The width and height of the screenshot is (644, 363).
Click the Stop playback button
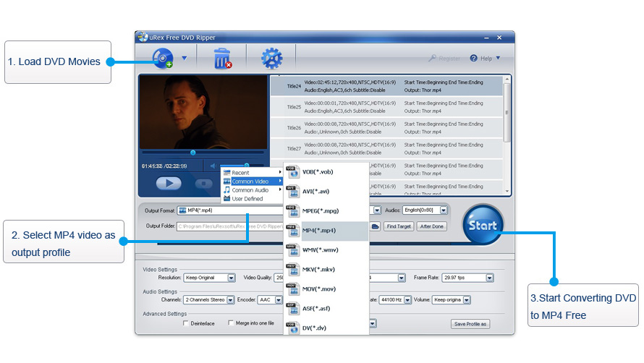(205, 183)
